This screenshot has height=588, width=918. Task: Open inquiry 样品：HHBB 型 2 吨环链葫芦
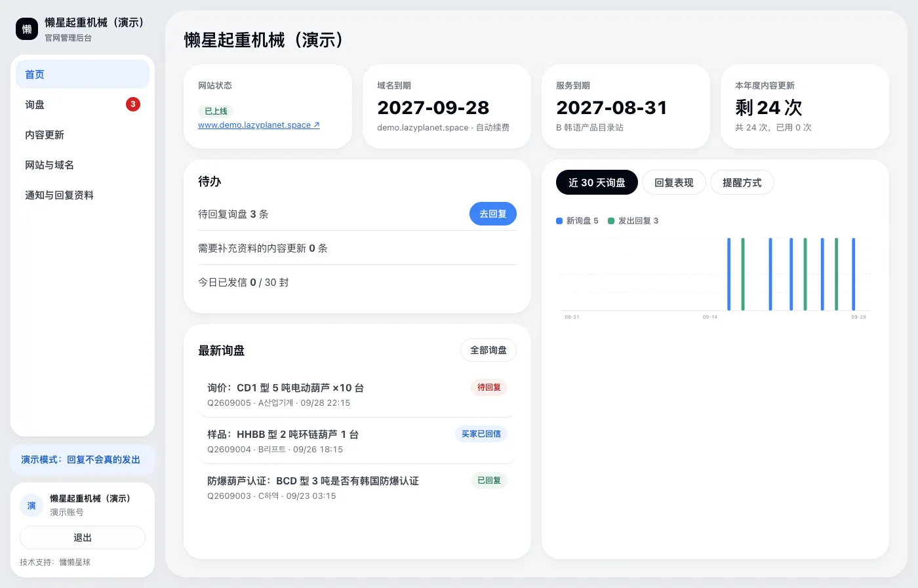click(x=357, y=441)
